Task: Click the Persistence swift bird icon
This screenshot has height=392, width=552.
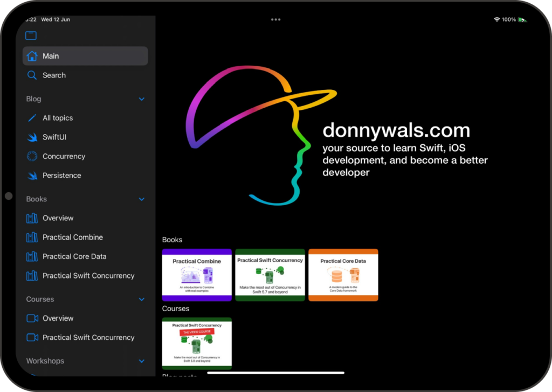Action: [32, 176]
